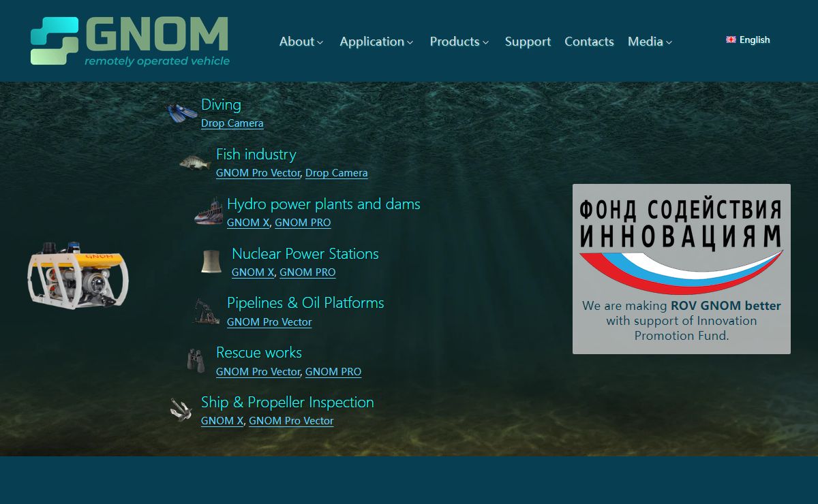
Task: Click GNOM PRO link under Hydro power plants
Action: point(303,223)
